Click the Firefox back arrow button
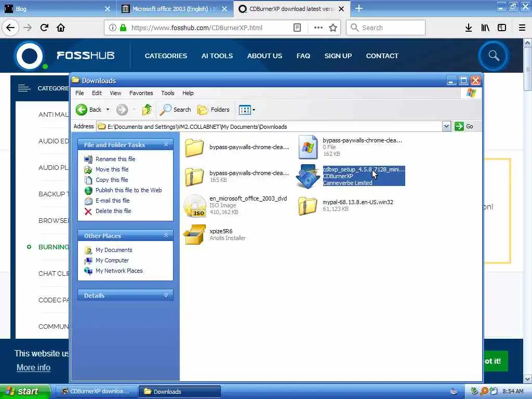Image resolution: width=532 pixels, height=399 pixels. 10,28
